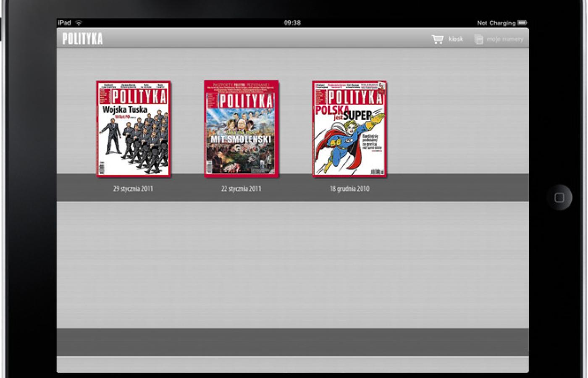588x378 pixels.
Task: Tap the shopping cart kiosk icon
Action: (437, 39)
